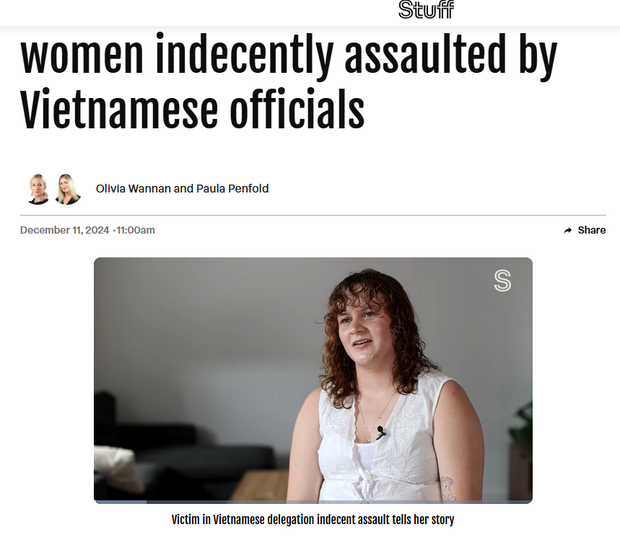
Task: Click the article headline text
Action: [x=289, y=81]
